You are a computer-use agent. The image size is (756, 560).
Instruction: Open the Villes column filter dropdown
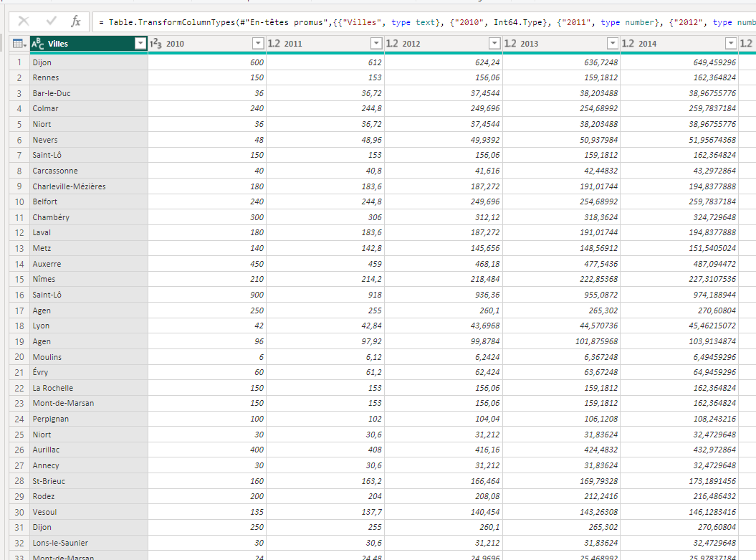click(140, 44)
